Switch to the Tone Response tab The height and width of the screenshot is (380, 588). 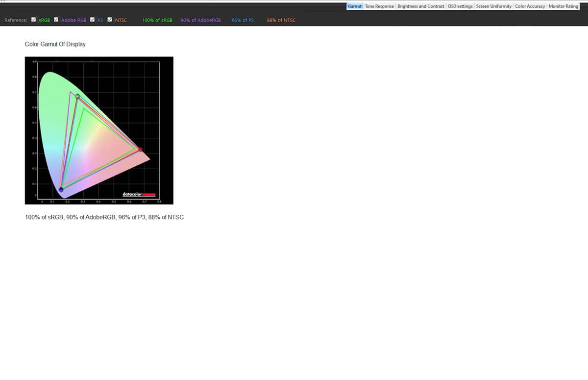[379, 6]
